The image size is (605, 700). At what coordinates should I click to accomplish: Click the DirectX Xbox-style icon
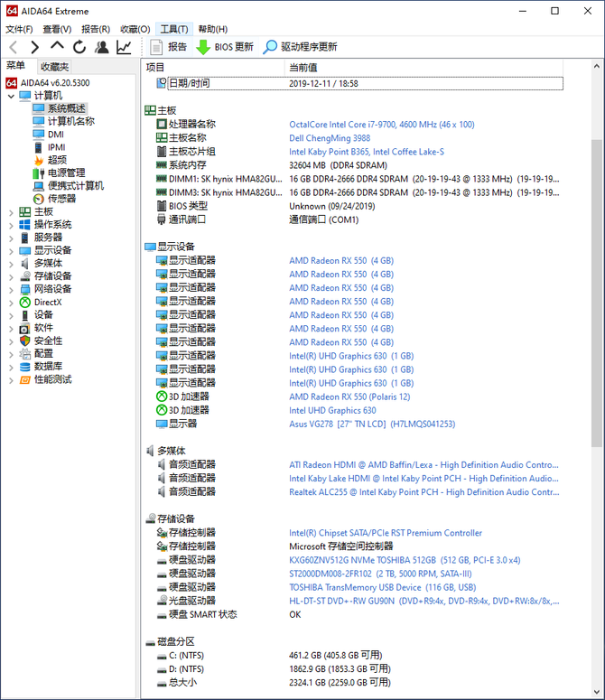pos(25,303)
